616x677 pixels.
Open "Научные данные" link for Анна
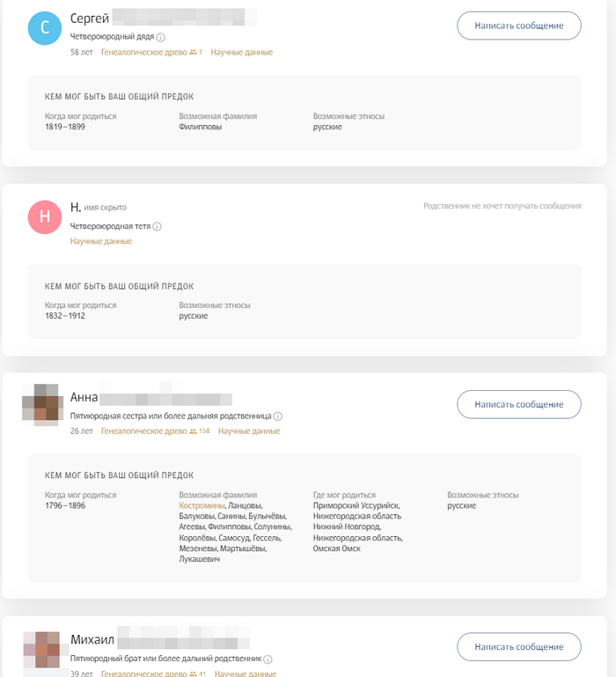tap(249, 430)
